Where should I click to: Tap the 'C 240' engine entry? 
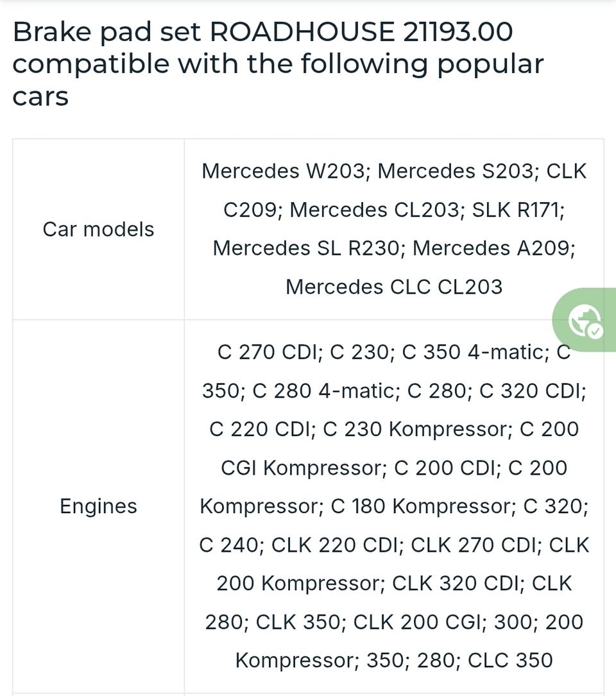229,545
